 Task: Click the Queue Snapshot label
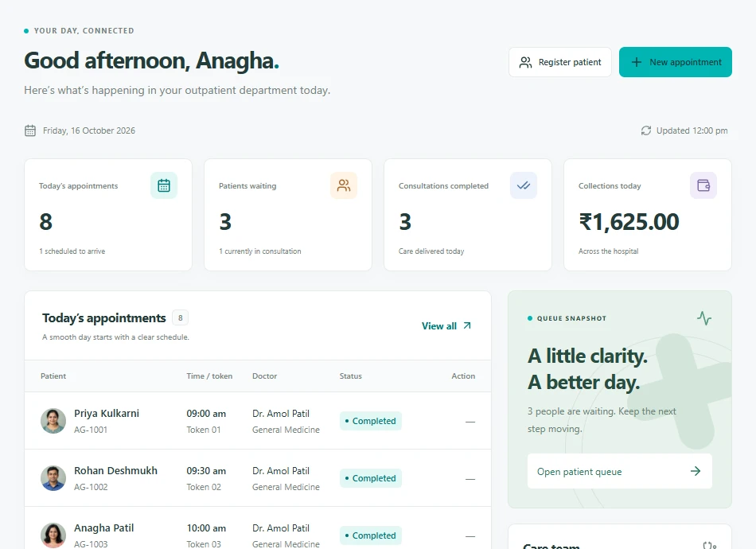pyautogui.click(x=571, y=318)
